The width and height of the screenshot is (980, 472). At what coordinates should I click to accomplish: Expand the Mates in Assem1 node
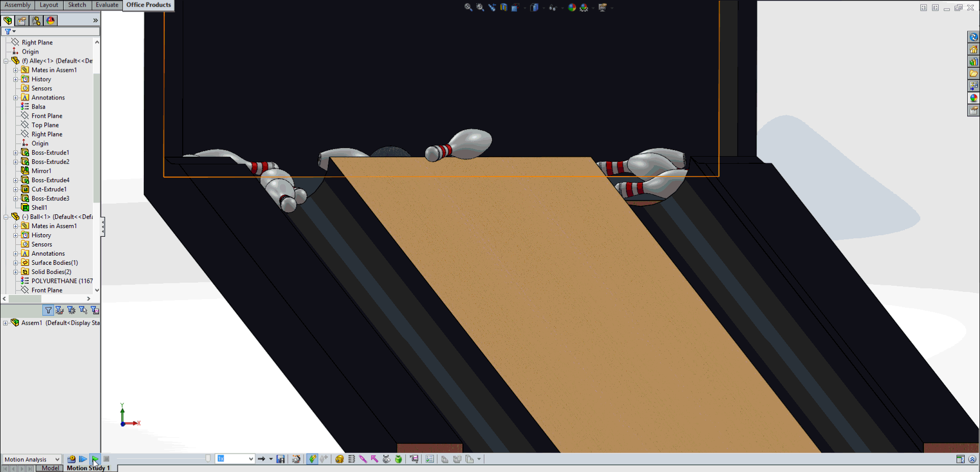point(16,70)
